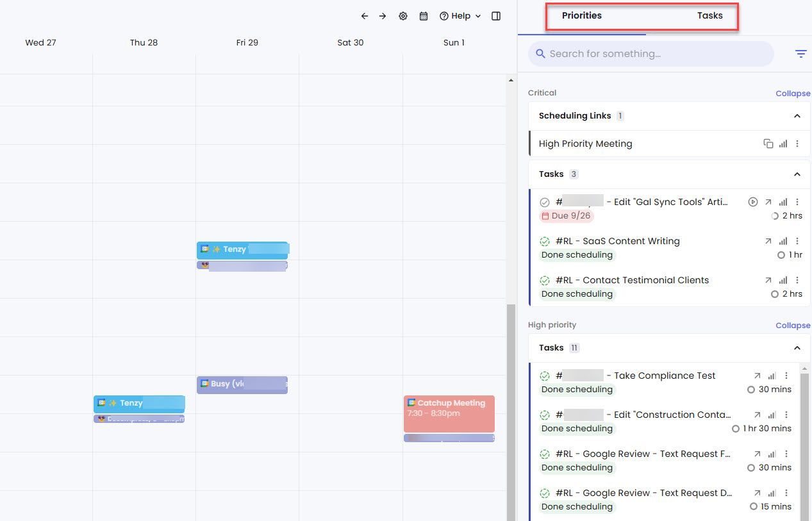
Task: Click the external link arrow on Contact Testimonial Clients
Action: 768,280
